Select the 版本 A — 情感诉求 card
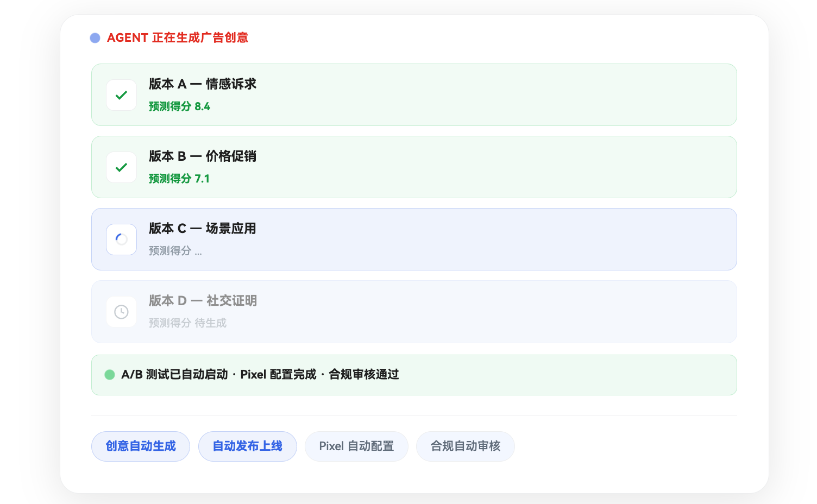The width and height of the screenshot is (817, 504). [414, 94]
